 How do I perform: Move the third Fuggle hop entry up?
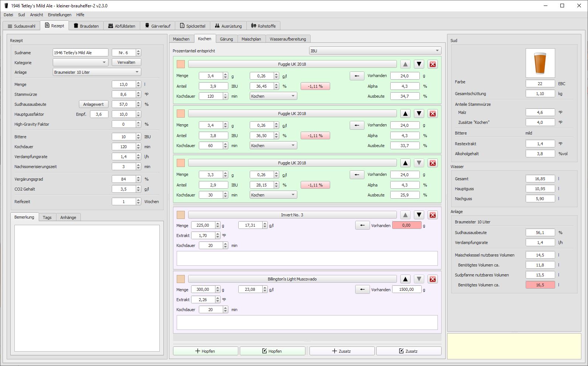point(405,163)
